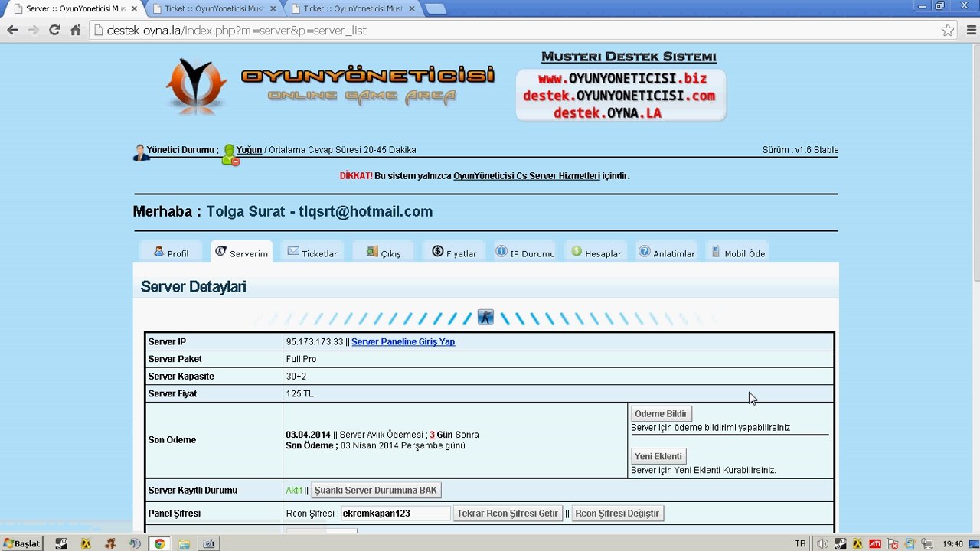
Task: Click the 'Aktif' server status text
Action: pos(294,491)
